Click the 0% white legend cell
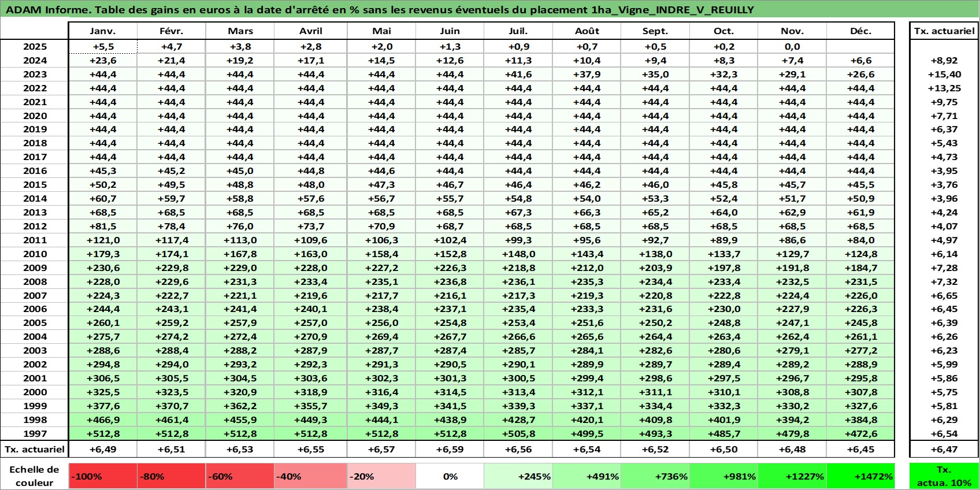 click(450, 476)
